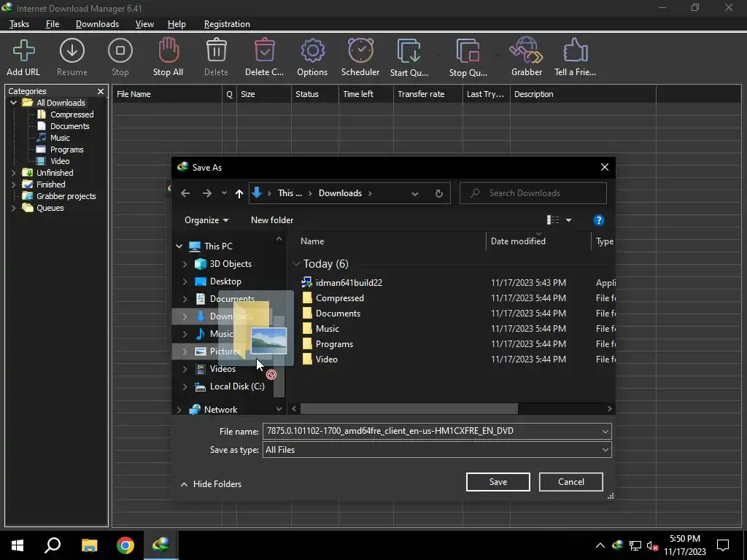The height and width of the screenshot is (560, 747).
Task: Open the View menu
Action: (x=144, y=24)
